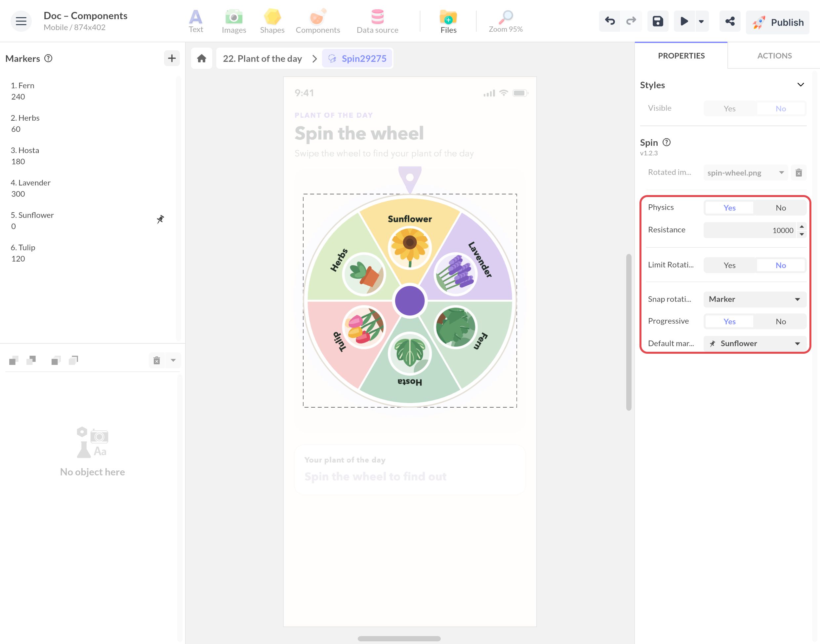
Task: Open the Images tool
Action: (x=234, y=21)
